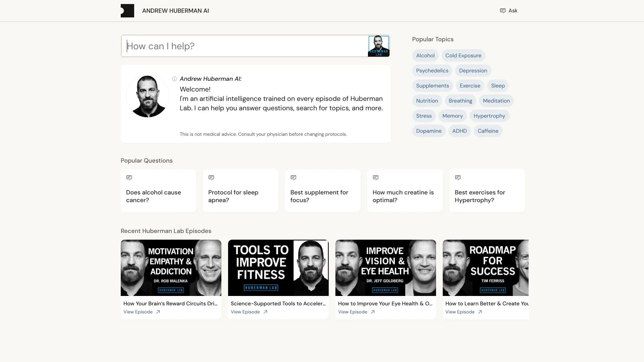This screenshot has height=362, width=644.
Task: Click the medical advice disclaimer text
Action: pos(263,134)
